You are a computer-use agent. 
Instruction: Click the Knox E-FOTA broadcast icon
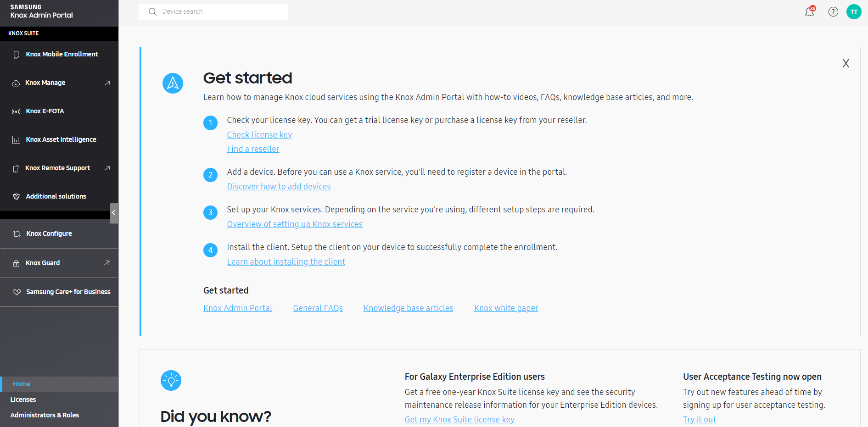16,111
